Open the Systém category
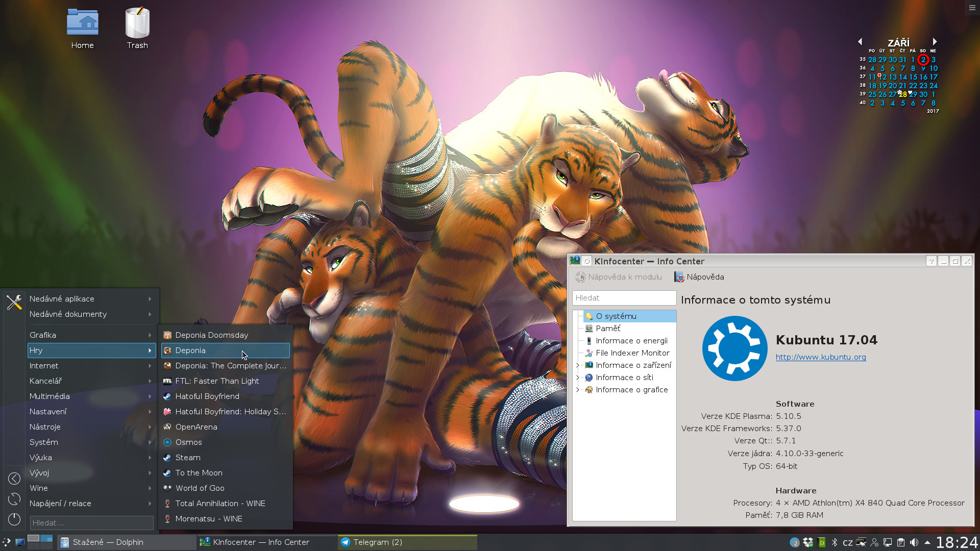The height and width of the screenshot is (551, 980). 91,442
